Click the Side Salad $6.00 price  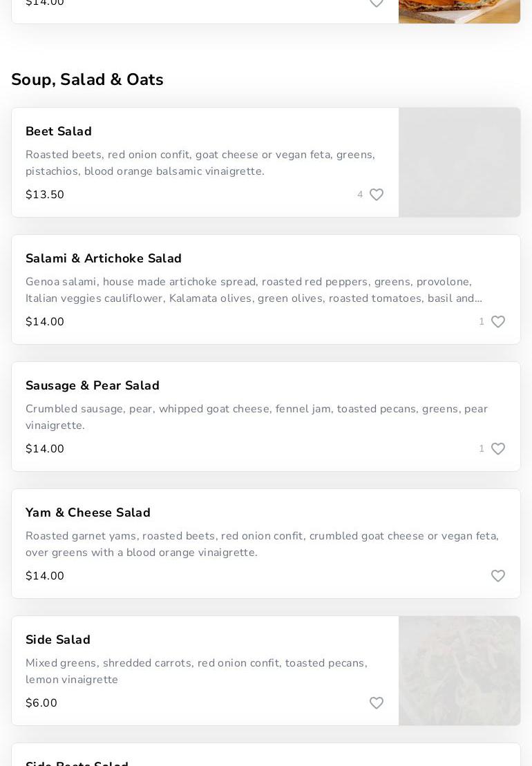pos(41,703)
